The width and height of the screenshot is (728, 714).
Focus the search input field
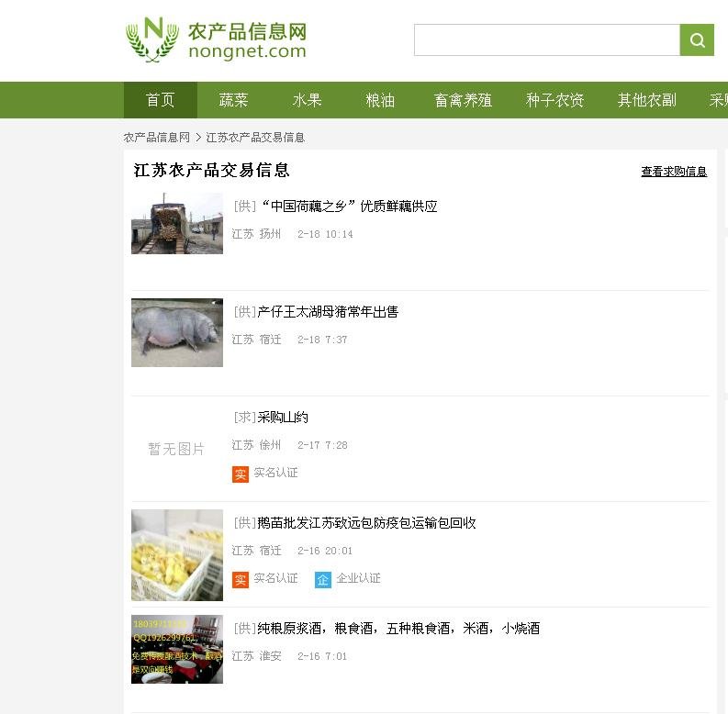click(x=546, y=40)
